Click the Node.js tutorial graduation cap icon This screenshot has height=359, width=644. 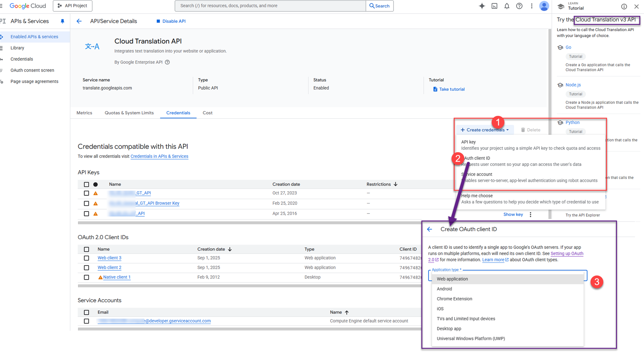(x=560, y=85)
